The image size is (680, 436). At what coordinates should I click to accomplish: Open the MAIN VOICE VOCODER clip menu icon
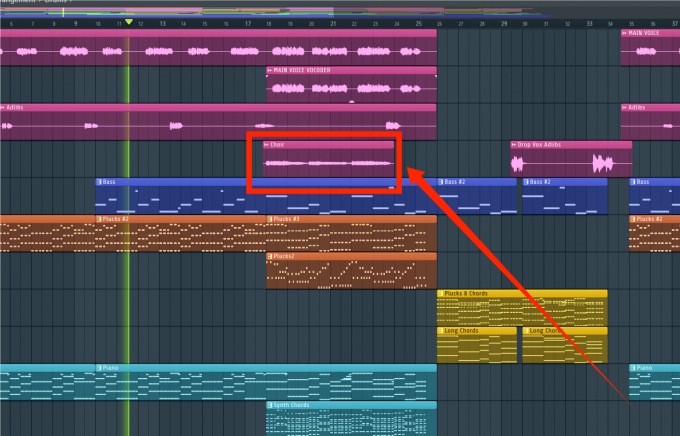point(269,70)
